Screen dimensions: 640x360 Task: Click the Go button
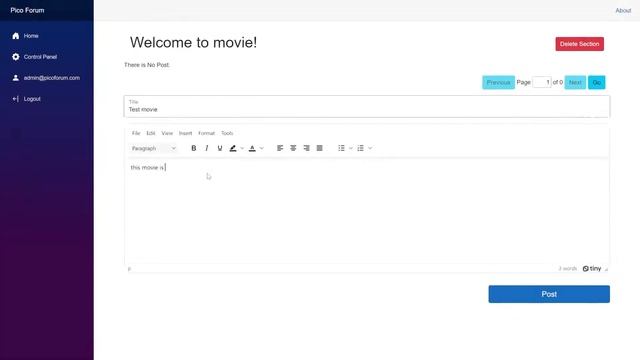click(596, 82)
